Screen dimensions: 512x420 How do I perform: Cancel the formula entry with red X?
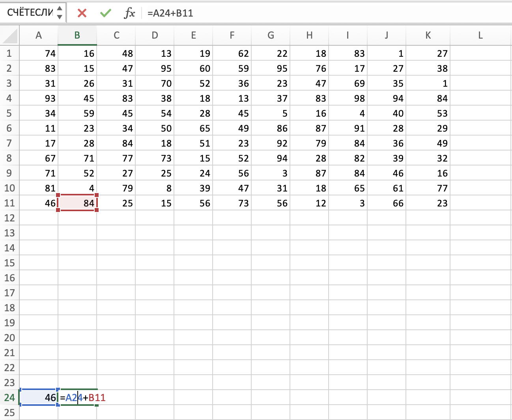click(82, 13)
